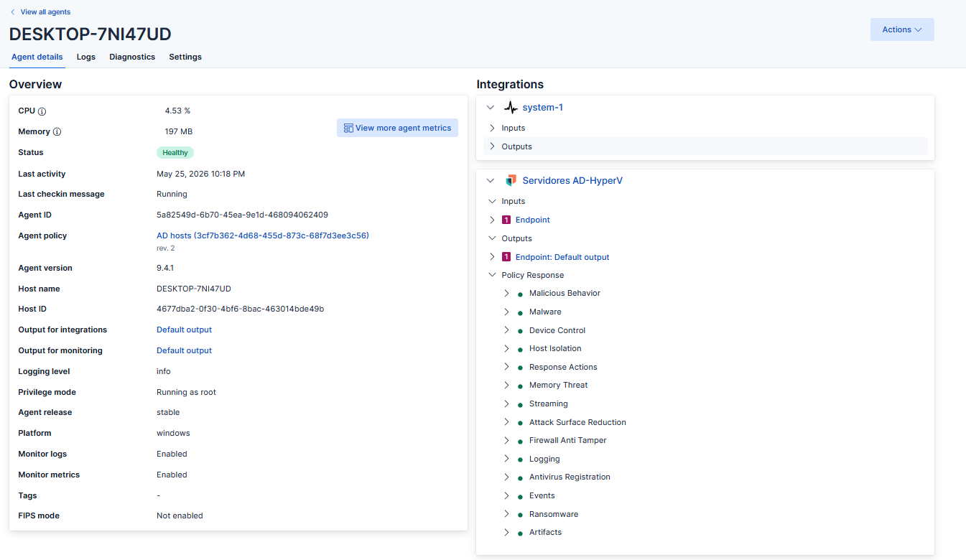Open the system-1 integration link

(x=543, y=108)
